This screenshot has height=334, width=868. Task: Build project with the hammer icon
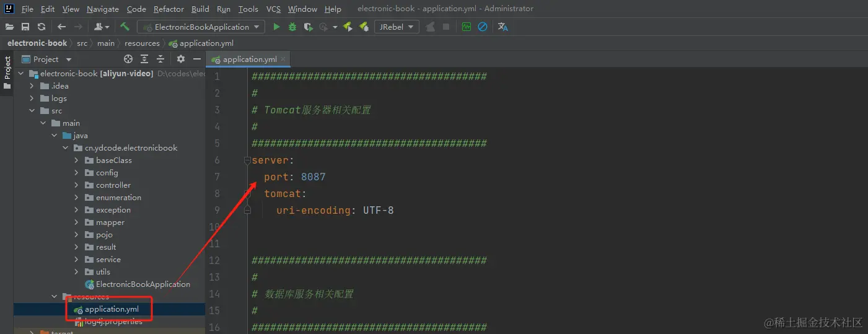pos(125,27)
